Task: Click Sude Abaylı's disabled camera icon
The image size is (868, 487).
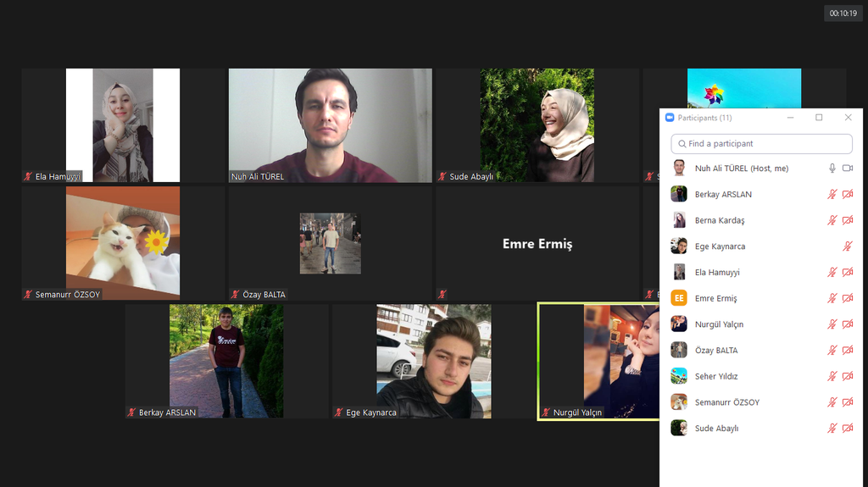Action: click(x=848, y=429)
